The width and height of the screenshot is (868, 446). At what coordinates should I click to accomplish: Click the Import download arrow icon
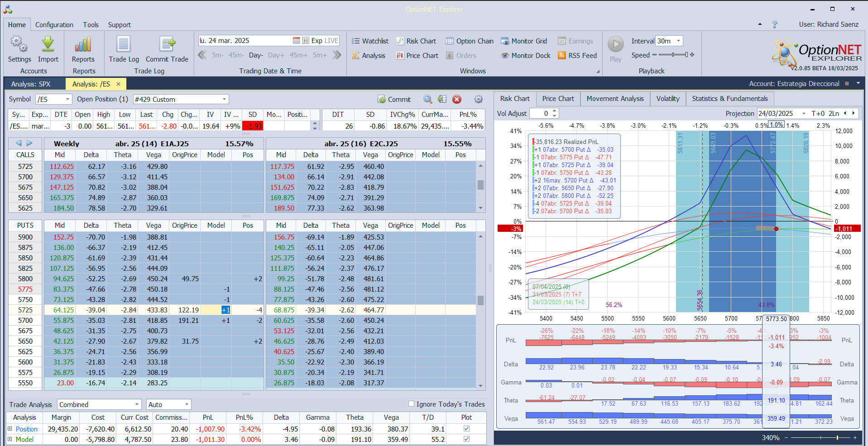48,44
